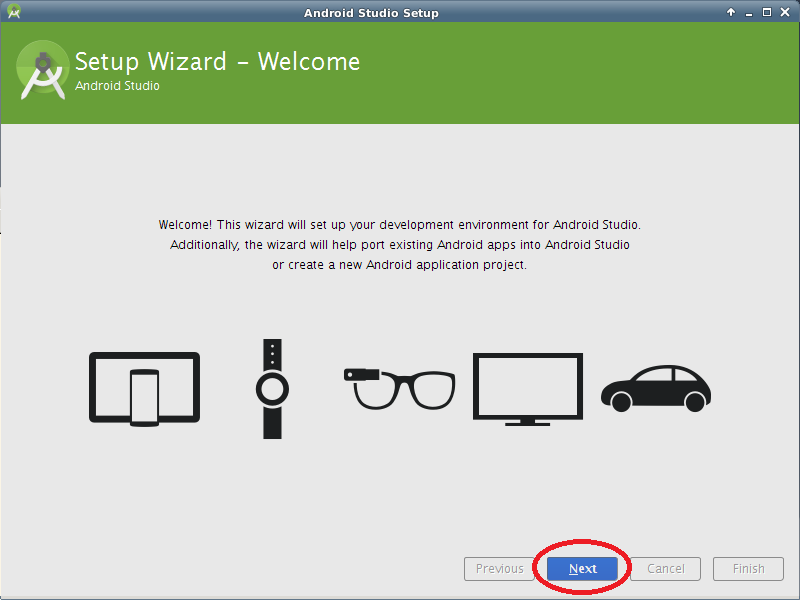
Task: Click the smartwatch wear icon
Action: coord(272,389)
